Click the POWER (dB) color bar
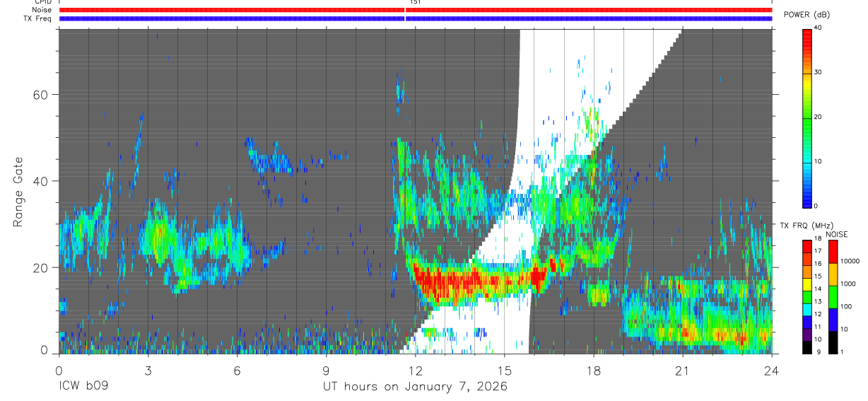Screen dimensions: 868x401 (808, 117)
